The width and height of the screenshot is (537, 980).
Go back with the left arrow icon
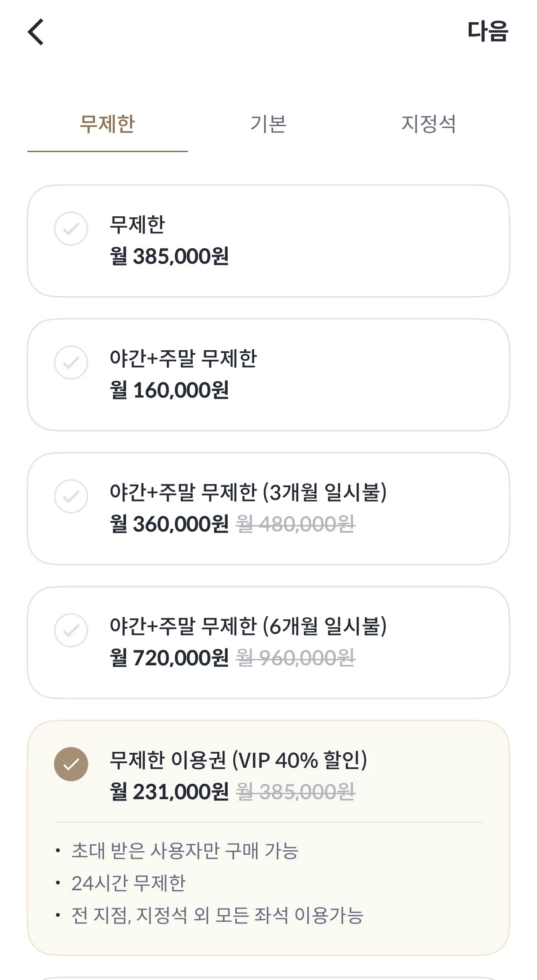36,32
